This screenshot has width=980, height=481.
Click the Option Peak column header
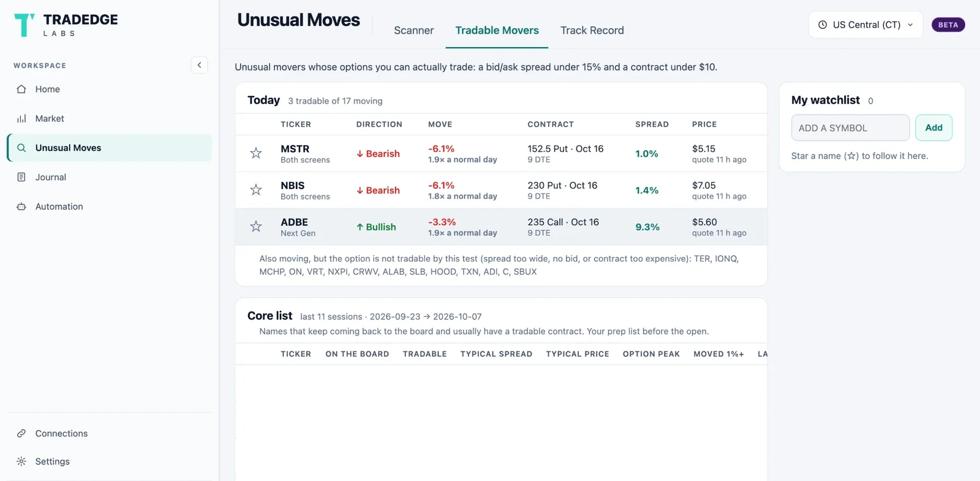pos(651,354)
